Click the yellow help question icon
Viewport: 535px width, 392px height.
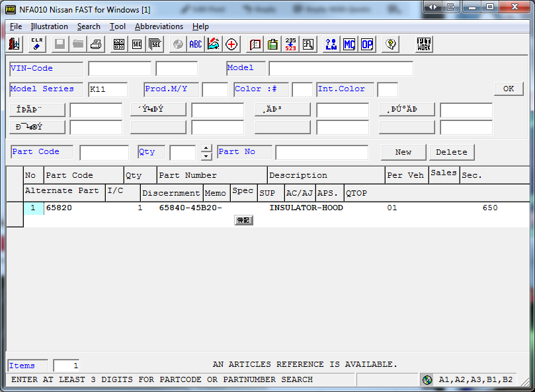click(391, 44)
